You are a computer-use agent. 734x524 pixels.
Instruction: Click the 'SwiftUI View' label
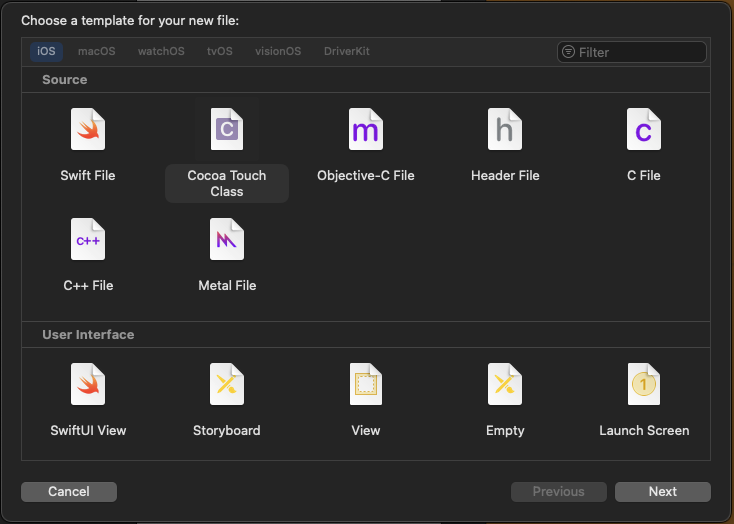[x=88, y=431]
